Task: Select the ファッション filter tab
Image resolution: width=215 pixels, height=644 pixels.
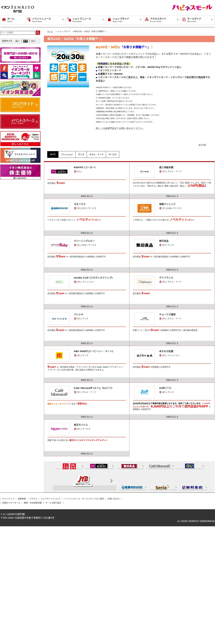Action: pyautogui.click(x=67, y=154)
